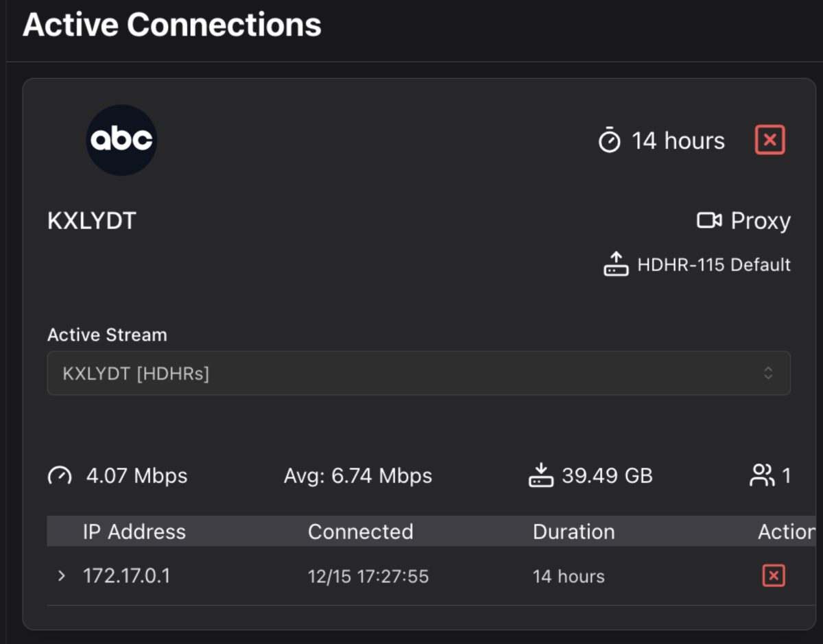Click the connected clients users icon
Image resolution: width=823 pixels, height=644 pixels.
tap(761, 475)
